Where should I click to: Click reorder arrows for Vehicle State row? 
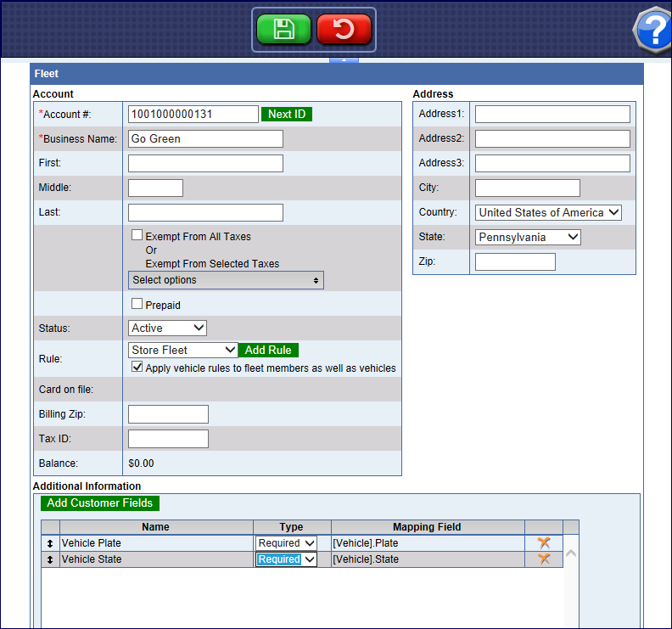[x=50, y=560]
